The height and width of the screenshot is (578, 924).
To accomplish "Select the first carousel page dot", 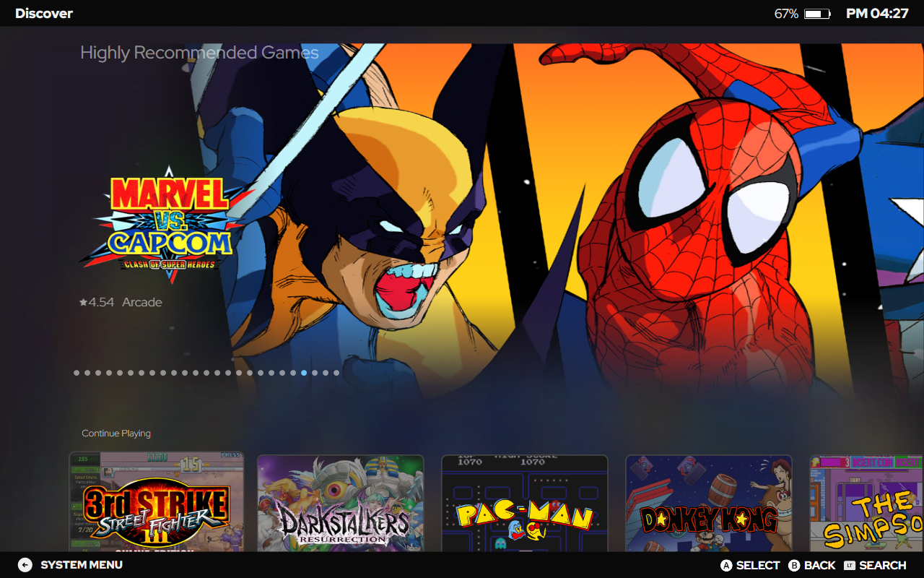I will [77, 373].
